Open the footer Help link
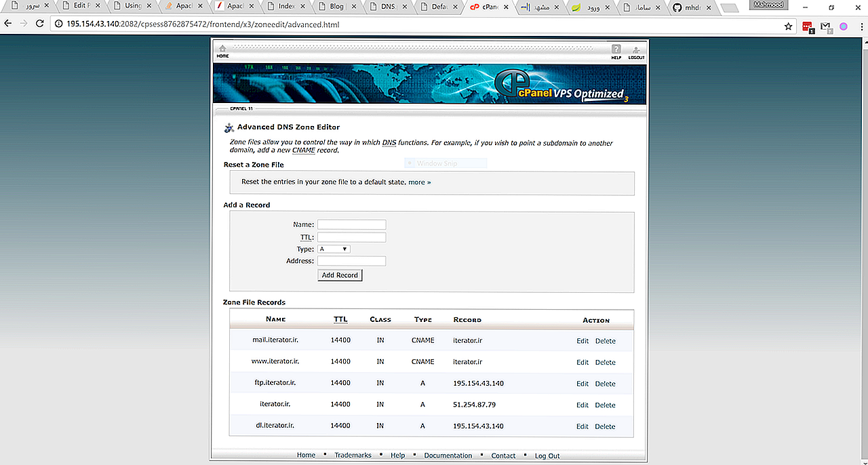The width and height of the screenshot is (868, 465). click(x=397, y=456)
